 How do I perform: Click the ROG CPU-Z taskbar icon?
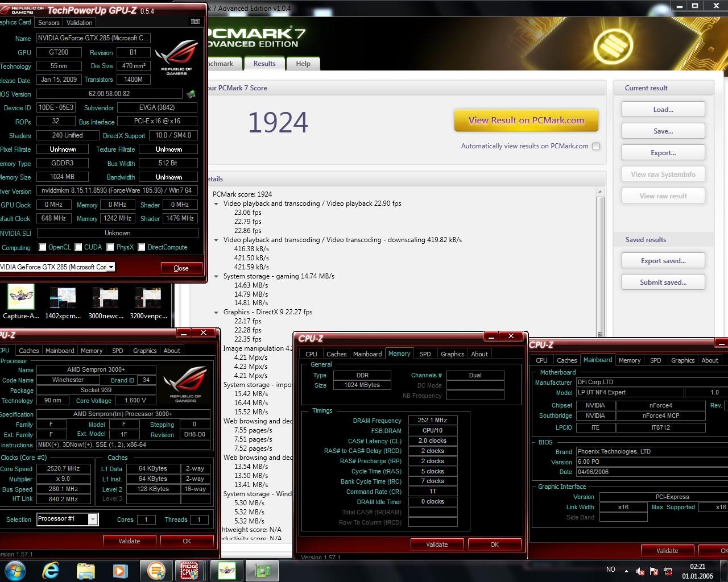[189, 570]
